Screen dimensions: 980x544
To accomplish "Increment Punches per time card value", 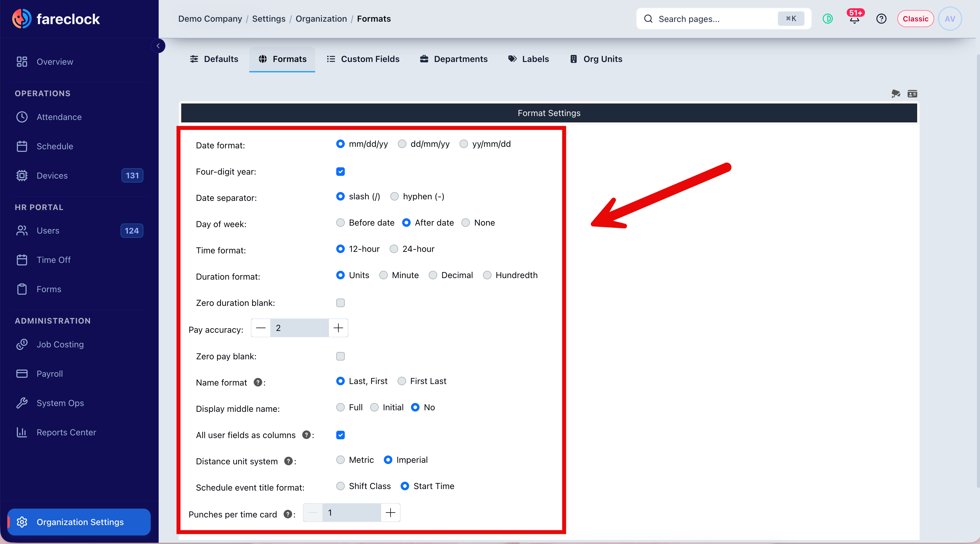I will point(390,513).
